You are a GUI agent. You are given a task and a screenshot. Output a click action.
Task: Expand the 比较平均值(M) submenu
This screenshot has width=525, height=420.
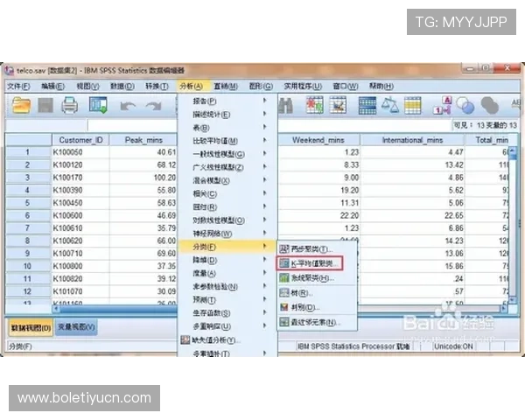click(227, 141)
